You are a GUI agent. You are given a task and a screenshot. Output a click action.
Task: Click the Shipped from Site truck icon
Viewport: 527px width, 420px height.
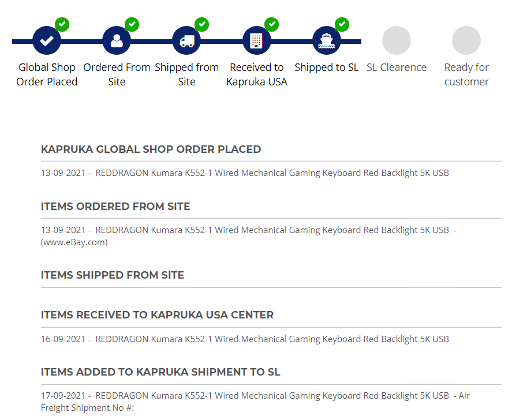pos(186,40)
